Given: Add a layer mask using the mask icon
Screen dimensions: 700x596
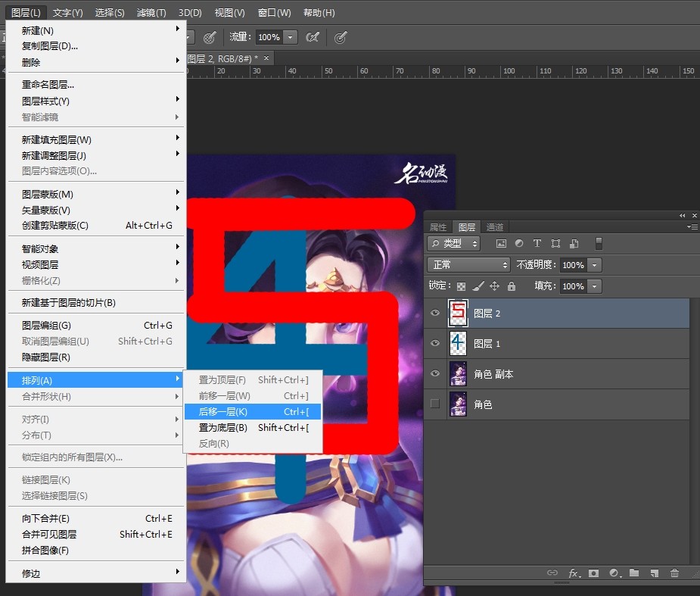Looking at the screenshot, I should [x=594, y=573].
